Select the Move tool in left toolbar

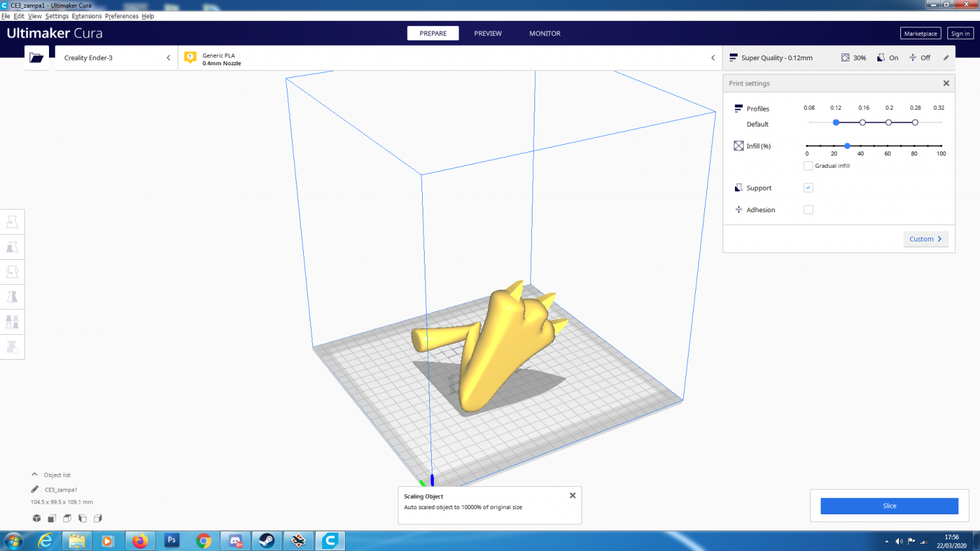click(12, 222)
